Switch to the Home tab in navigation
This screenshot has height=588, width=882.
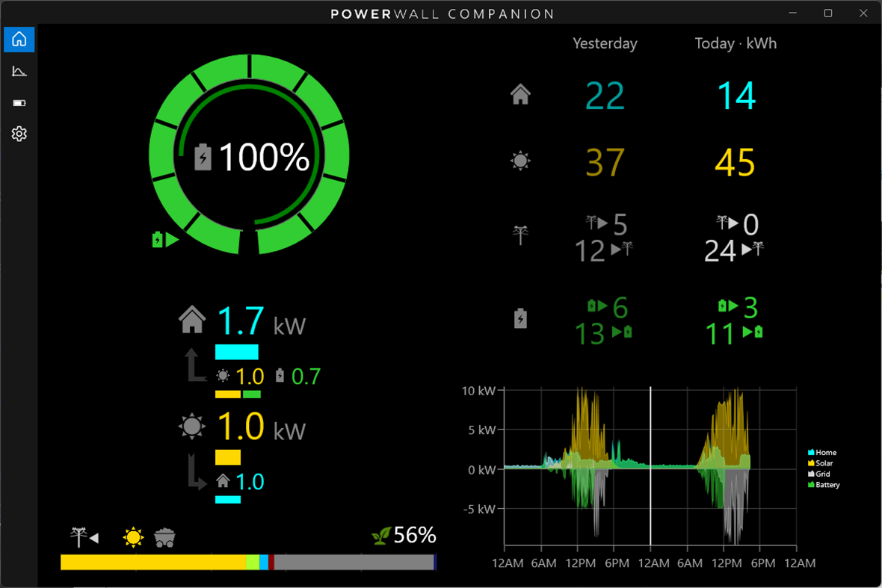(19, 40)
